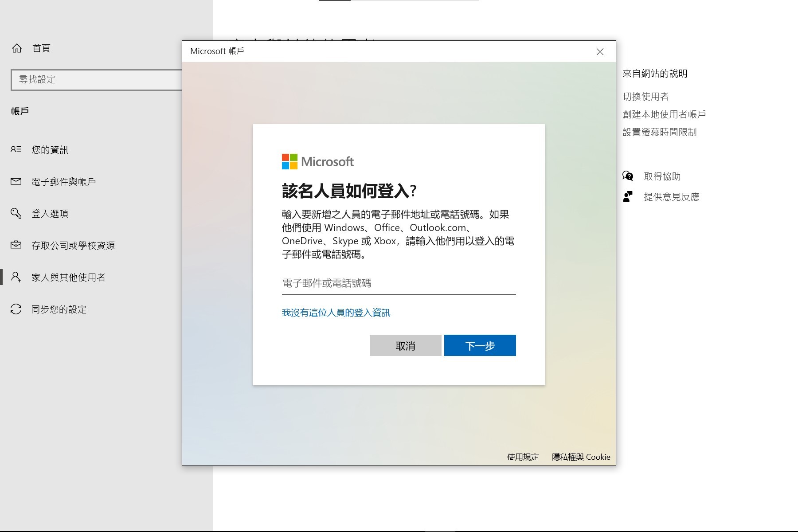Click the 同步您的設定 sync arrows icon

(16, 309)
